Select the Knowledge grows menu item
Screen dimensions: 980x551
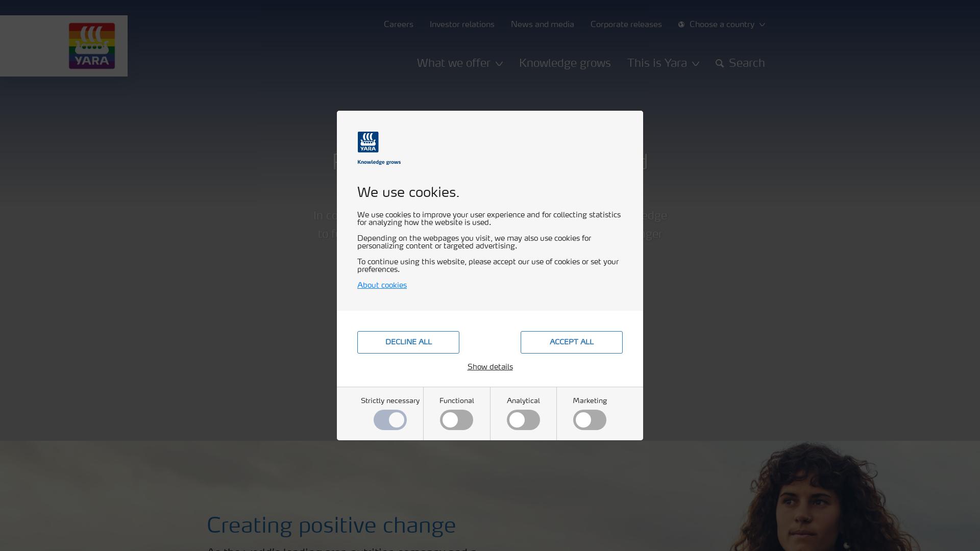click(x=565, y=63)
